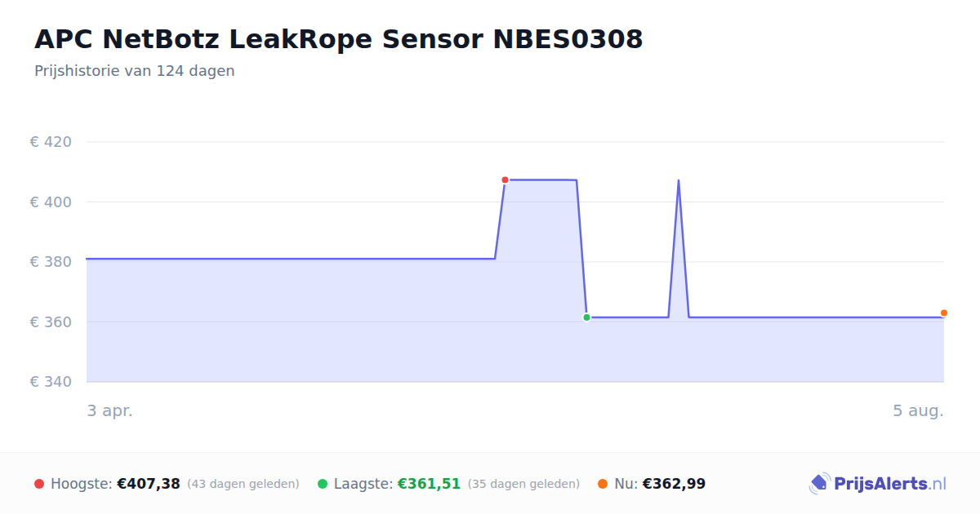
Task: Click the orange current price dot on chart
Action: tap(944, 313)
